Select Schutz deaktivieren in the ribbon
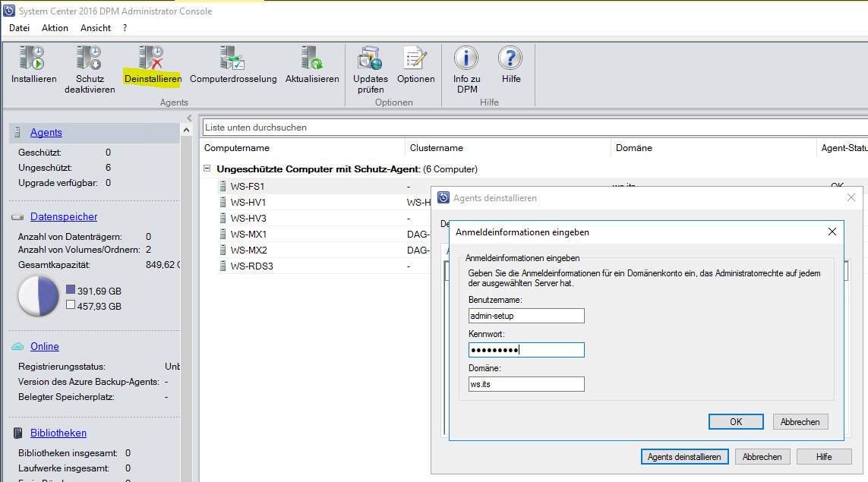The height and width of the screenshot is (482, 868). tap(89, 58)
